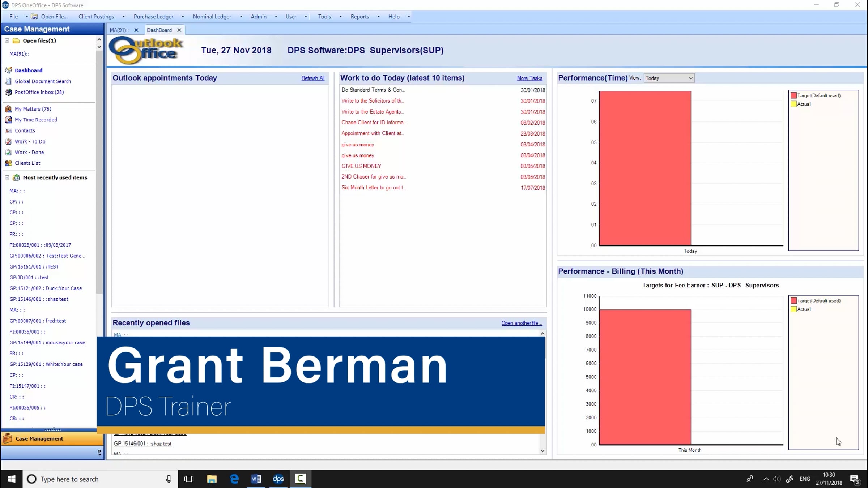Open PostOffice Inbox icon
This screenshot has width=868, height=488.
[8, 92]
